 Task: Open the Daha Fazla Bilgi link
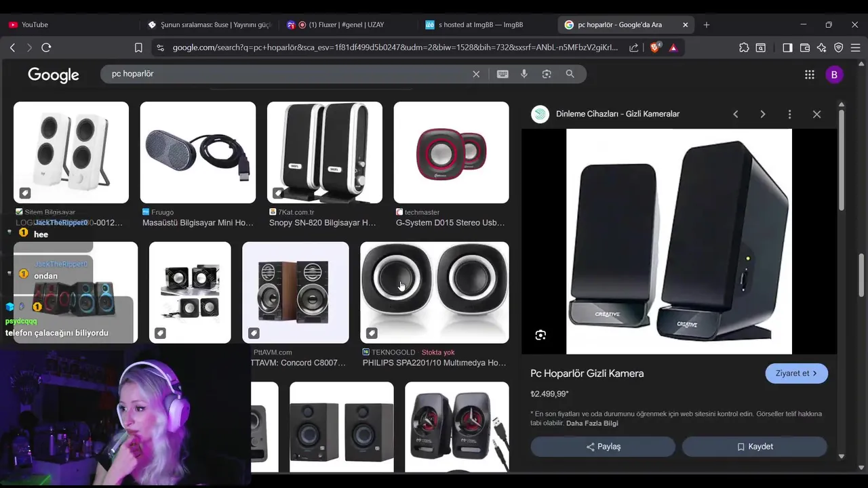click(592, 423)
